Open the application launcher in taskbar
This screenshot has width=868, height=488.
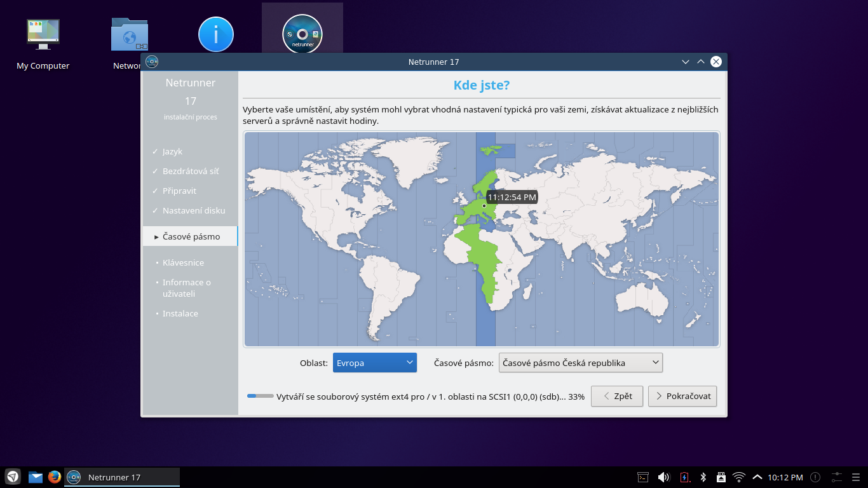[x=13, y=477]
